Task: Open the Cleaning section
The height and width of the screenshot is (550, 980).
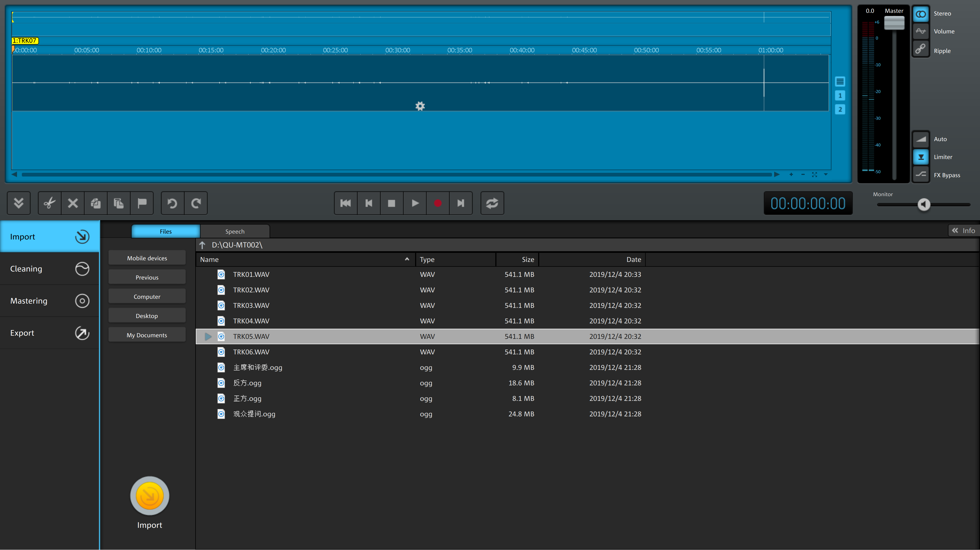Action: pos(49,269)
